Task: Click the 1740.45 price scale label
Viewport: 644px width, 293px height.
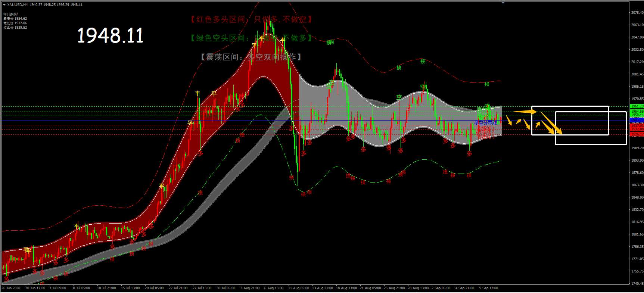Action: point(637,284)
